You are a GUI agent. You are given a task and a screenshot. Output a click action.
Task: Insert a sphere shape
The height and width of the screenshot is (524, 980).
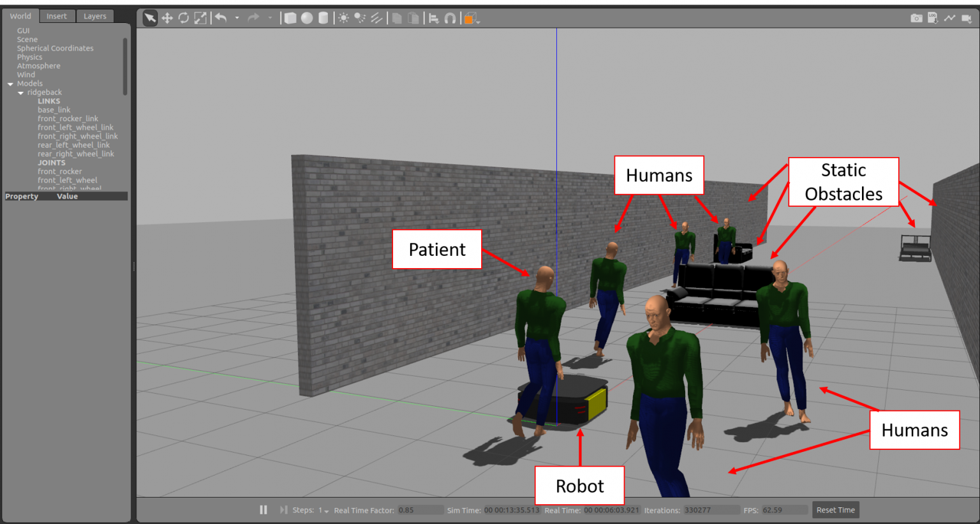[x=307, y=18]
